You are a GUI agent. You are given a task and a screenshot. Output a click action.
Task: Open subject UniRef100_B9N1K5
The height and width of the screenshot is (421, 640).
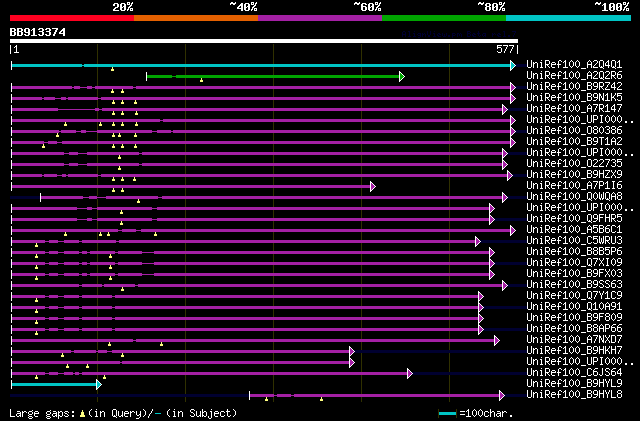coord(574,98)
